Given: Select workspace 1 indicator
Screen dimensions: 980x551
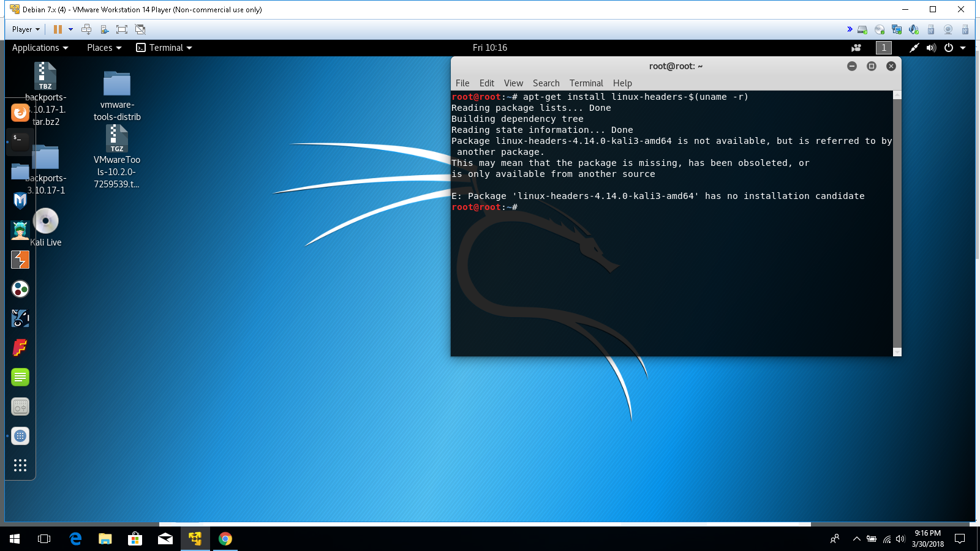Looking at the screenshot, I should click(883, 48).
